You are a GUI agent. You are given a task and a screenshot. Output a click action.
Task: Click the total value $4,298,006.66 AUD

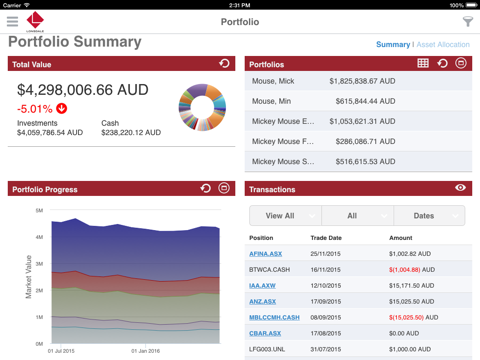(x=83, y=90)
